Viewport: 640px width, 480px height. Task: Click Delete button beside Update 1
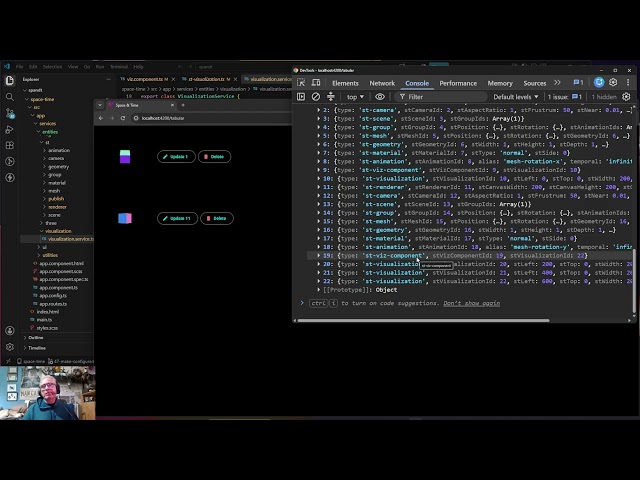(x=214, y=157)
